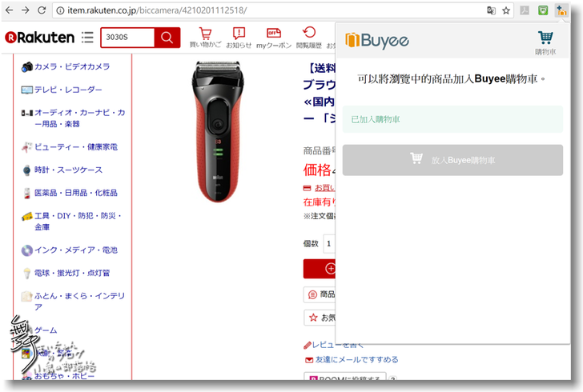This screenshot has height=392, width=583.
Task: Bookmark this page with the star icon
Action: pyautogui.click(x=506, y=10)
